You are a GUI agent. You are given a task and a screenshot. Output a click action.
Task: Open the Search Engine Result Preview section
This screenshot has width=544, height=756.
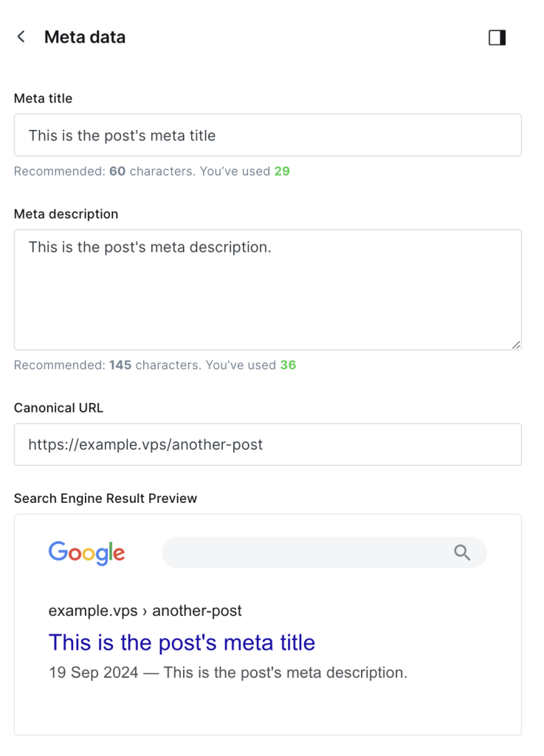coord(106,498)
